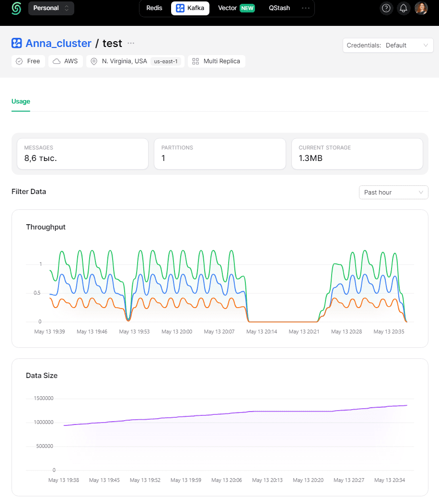Expand the Personal team switcher
Image resolution: width=439 pixels, height=504 pixels.
point(51,8)
